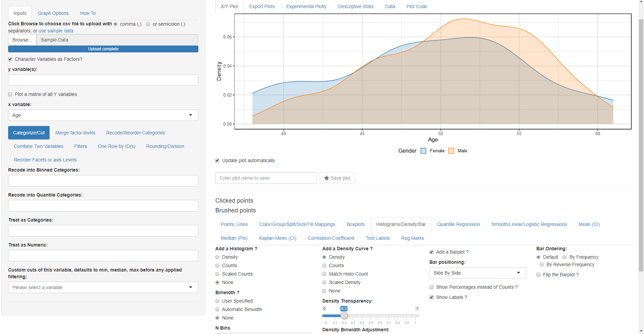
Task: Select Histogram Density radio option
Action: pyautogui.click(x=217, y=257)
